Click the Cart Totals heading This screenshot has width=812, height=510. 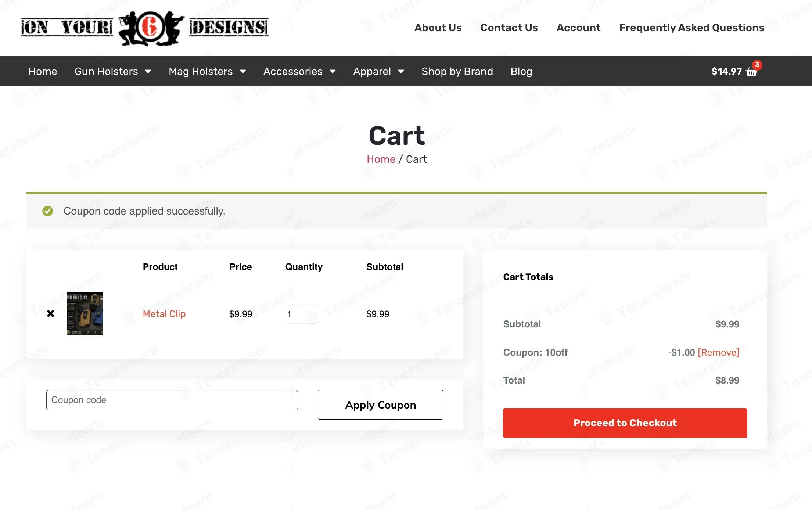coord(528,277)
